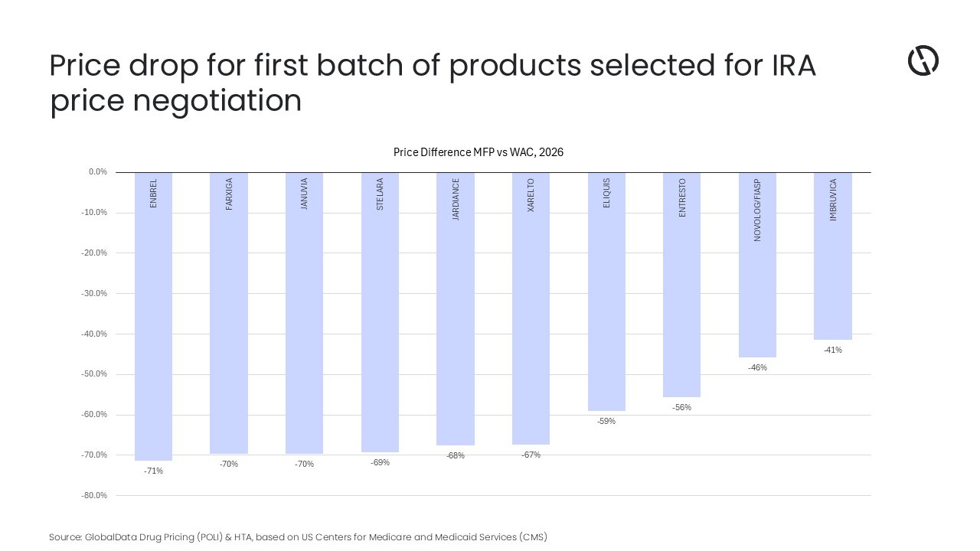Click the chart title Price Difference MFP vs WAC
This screenshot has height=551, width=980.
click(479, 152)
